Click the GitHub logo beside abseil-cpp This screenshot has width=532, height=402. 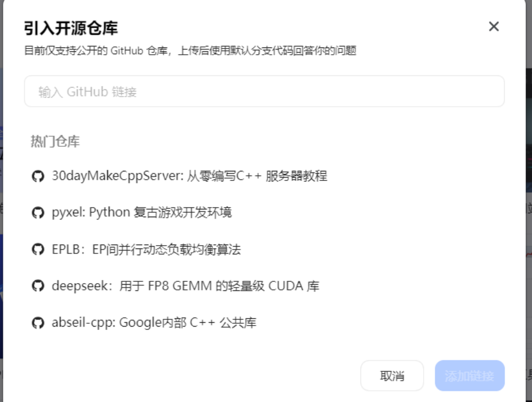37,323
